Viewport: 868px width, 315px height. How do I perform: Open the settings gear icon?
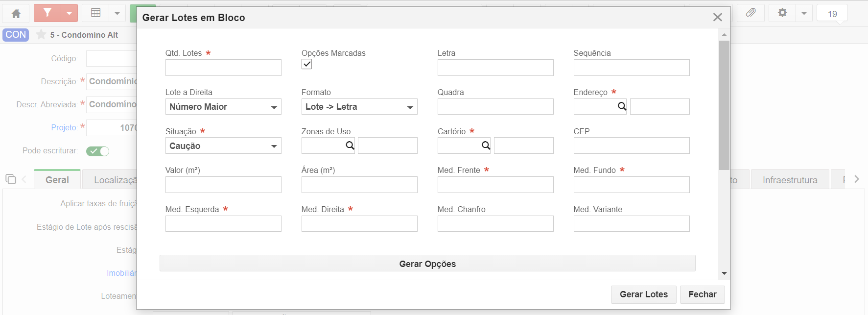[x=782, y=13]
